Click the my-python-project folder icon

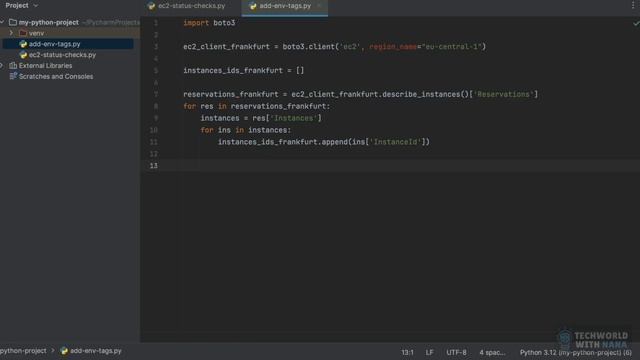pos(13,22)
